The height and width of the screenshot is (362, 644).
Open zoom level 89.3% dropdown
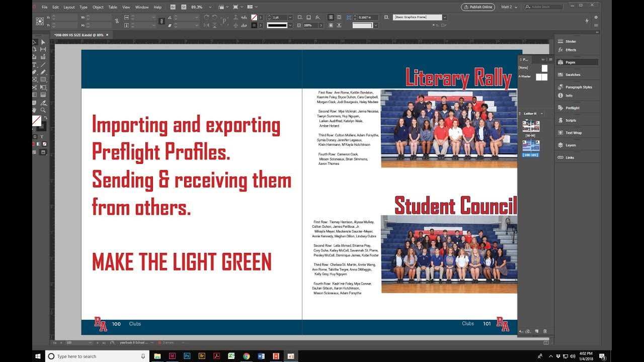210,7
